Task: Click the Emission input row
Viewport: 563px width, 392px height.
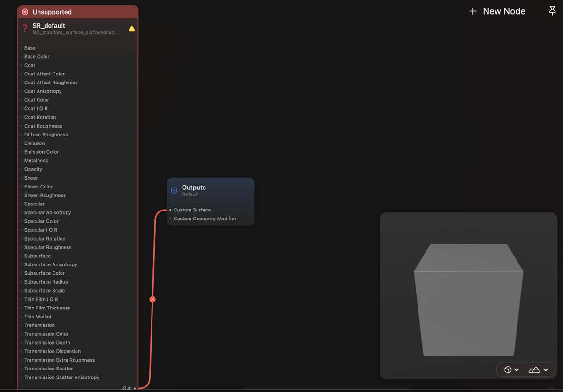Action: (35, 143)
